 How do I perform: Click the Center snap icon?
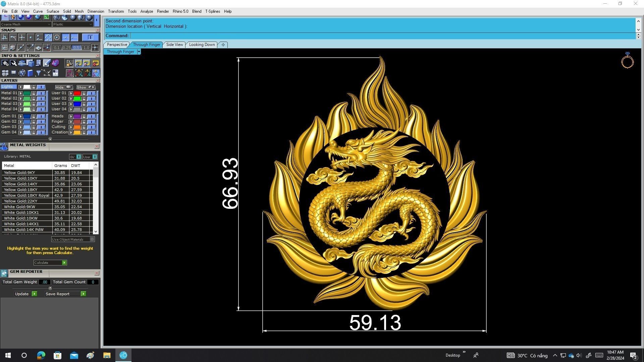[57, 38]
